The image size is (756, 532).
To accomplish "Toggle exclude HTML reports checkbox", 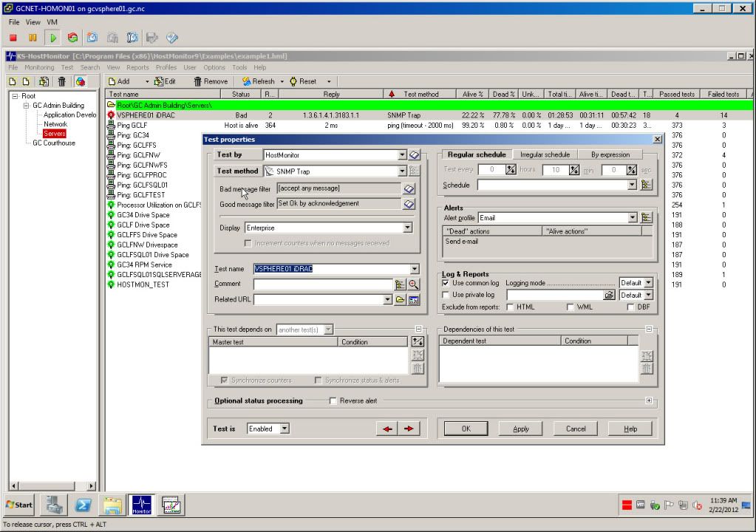I will 510,307.
